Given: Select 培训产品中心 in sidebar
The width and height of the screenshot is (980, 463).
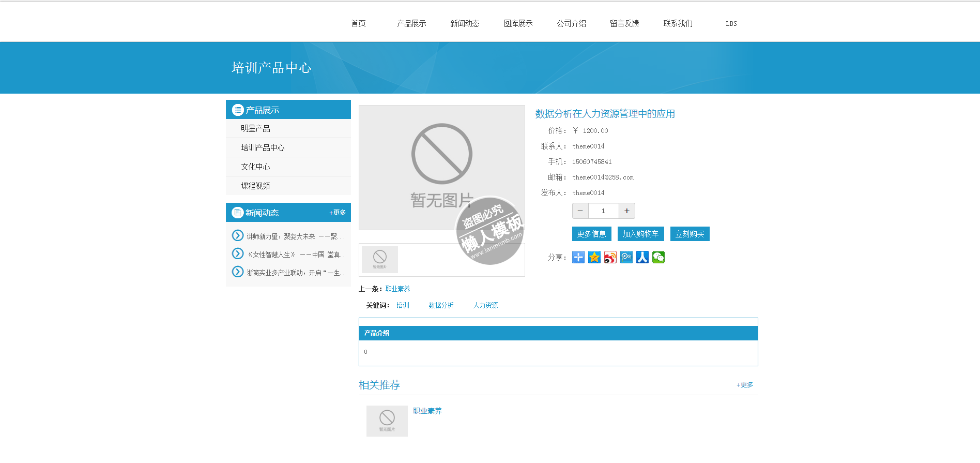Looking at the screenshot, I should 263,147.
